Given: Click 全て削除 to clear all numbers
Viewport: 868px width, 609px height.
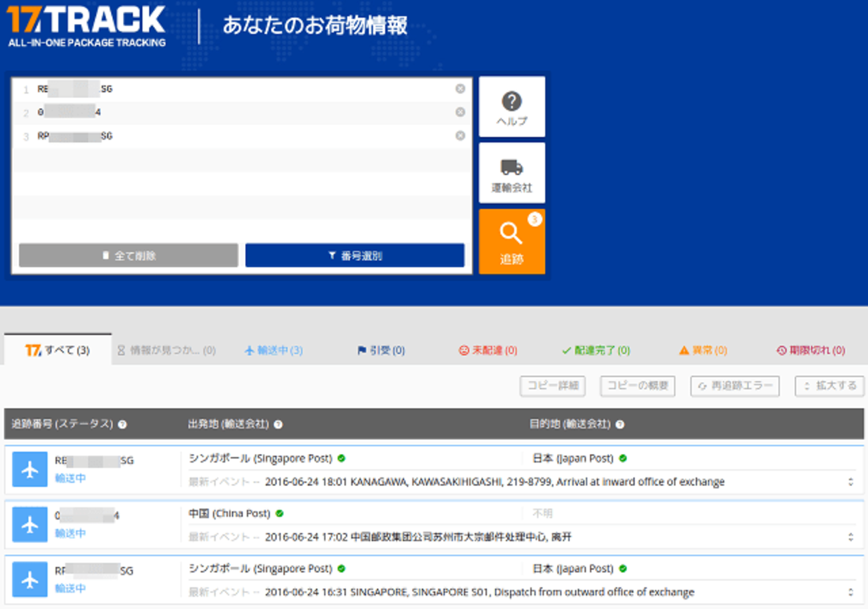Looking at the screenshot, I should 128,255.
